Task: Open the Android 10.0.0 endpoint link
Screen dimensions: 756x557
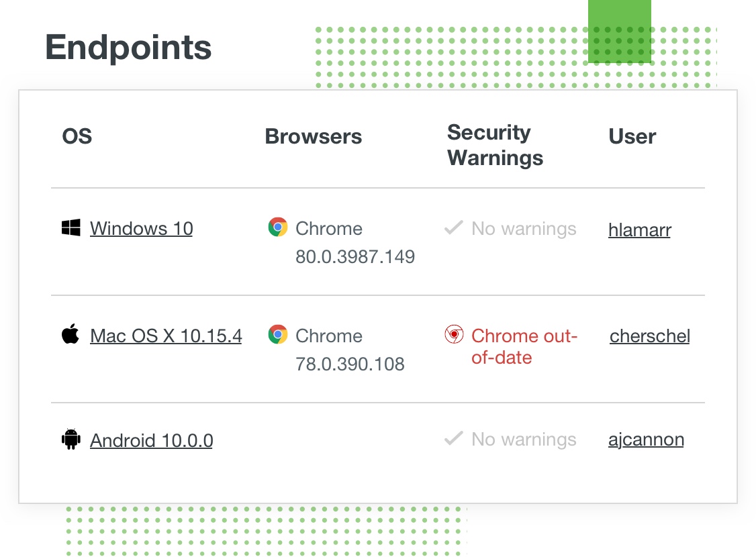Action: point(151,440)
